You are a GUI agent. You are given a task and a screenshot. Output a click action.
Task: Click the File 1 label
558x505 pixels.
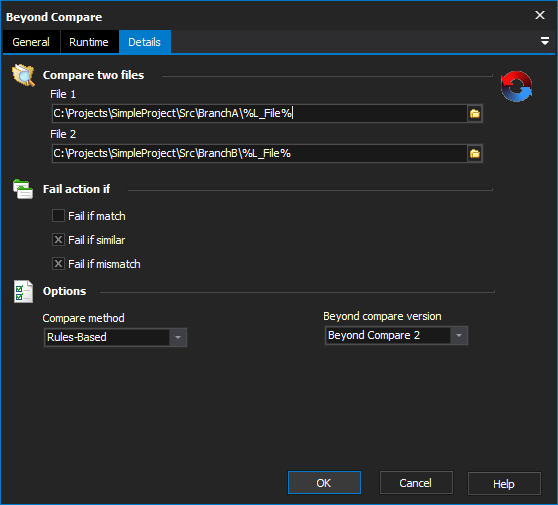click(63, 94)
